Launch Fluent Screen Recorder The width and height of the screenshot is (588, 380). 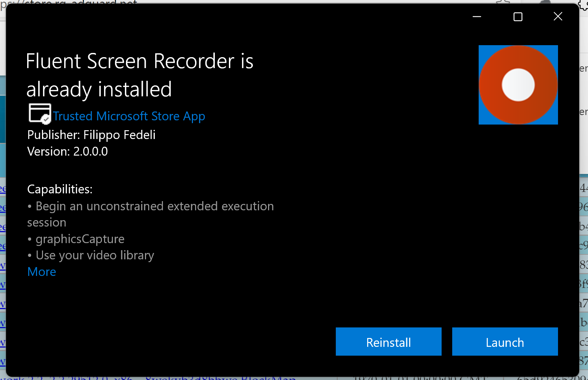click(x=505, y=342)
